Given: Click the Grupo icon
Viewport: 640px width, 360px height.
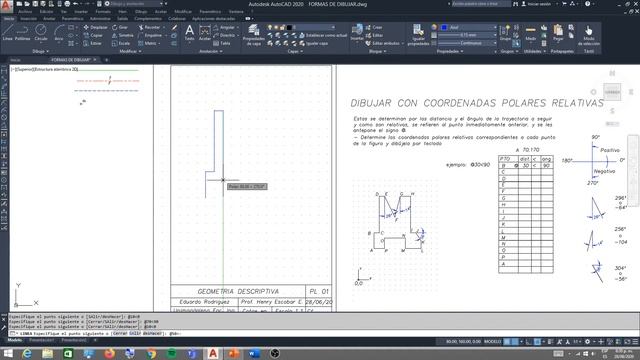Looking at the screenshot, I should [505, 32].
